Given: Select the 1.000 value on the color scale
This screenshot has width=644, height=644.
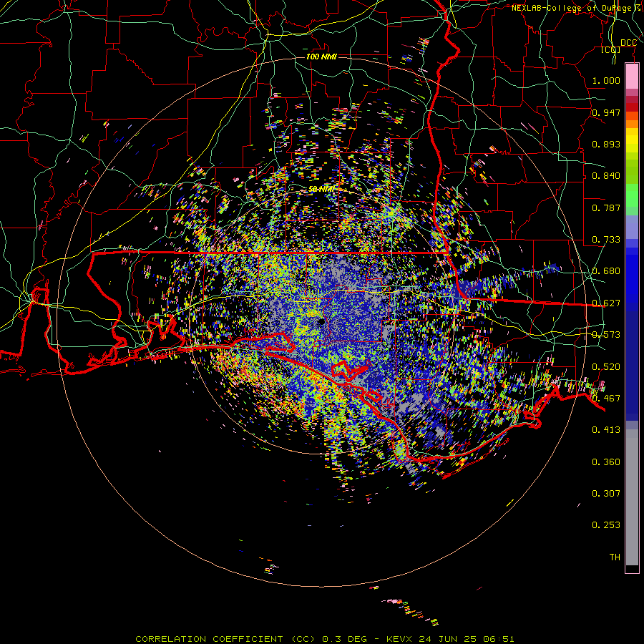Looking at the screenshot, I should pyautogui.click(x=606, y=80).
